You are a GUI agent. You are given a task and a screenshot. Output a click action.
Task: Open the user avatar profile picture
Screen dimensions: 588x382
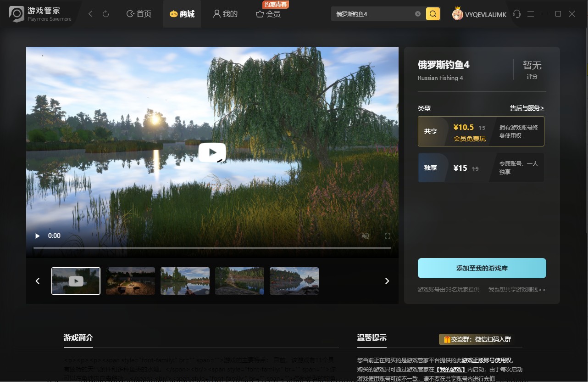[x=457, y=14]
